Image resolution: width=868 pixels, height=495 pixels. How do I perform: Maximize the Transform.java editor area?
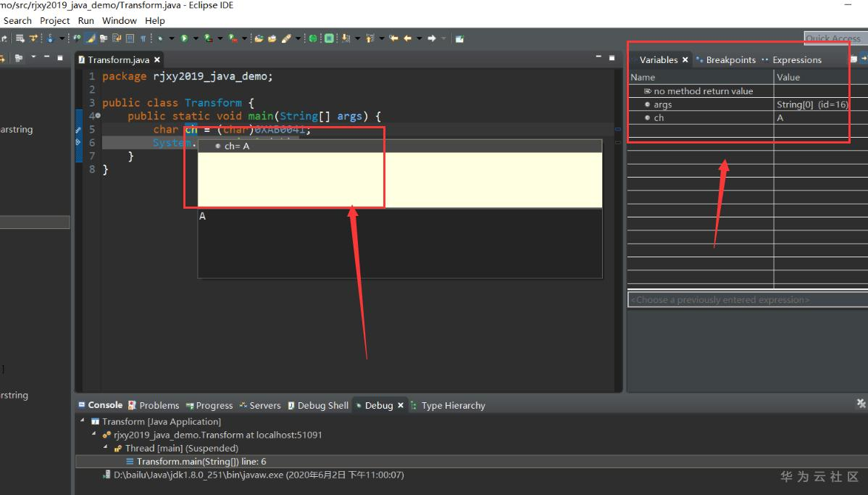click(x=612, y=57)
